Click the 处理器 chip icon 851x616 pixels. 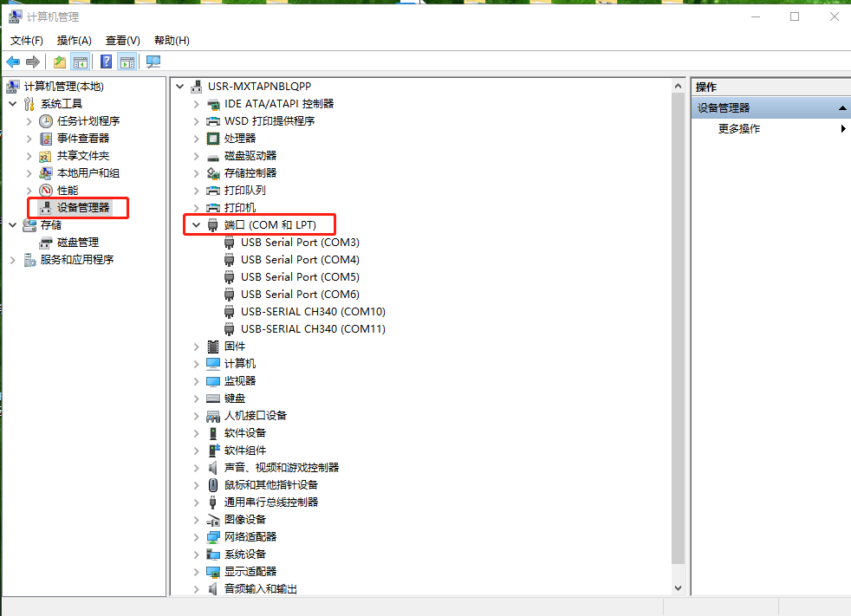coord(213,139)
